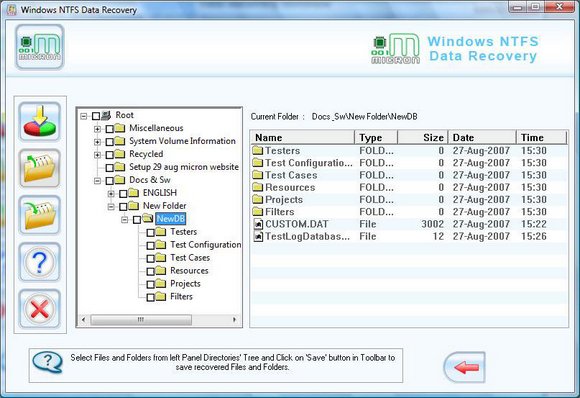
Task: Click the Micron logo button at top left
Action: (40, 47)
